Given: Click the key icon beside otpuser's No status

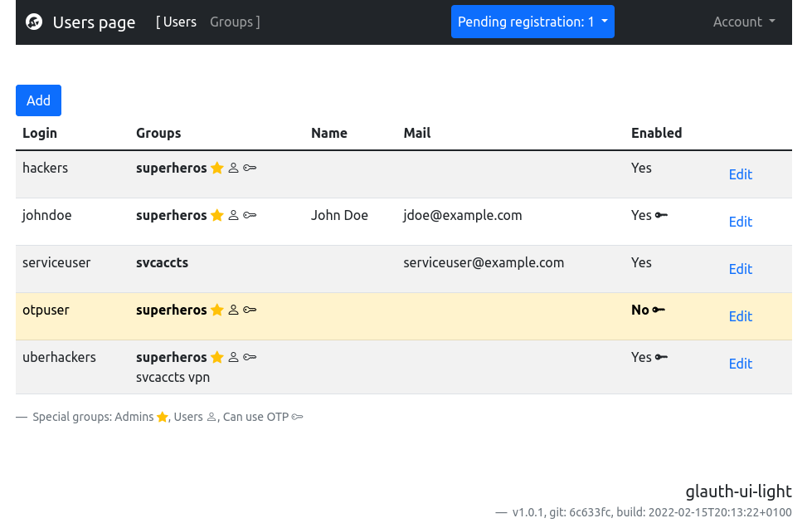Looking at the screenshot, I should point(659,310).
